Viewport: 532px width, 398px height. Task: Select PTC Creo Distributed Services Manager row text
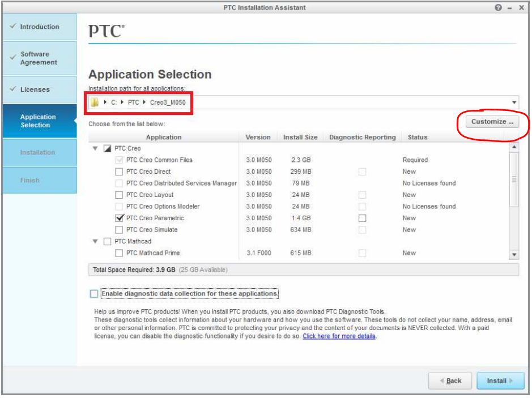[181, 183]
